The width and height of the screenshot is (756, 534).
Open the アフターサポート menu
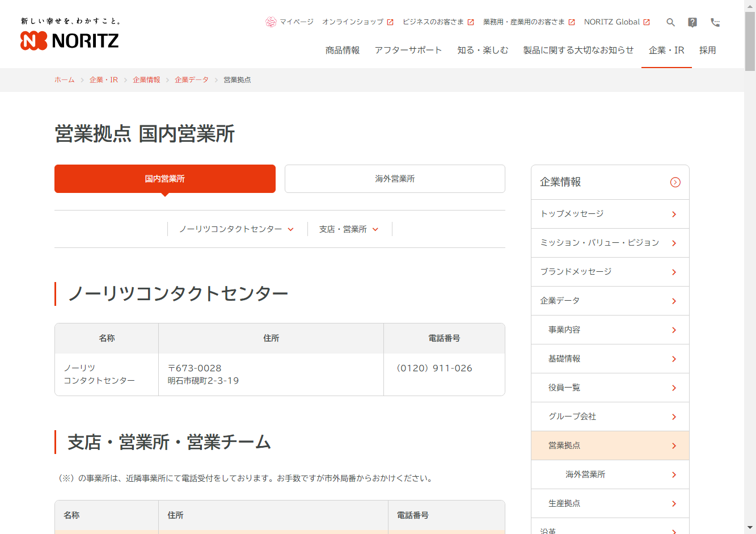(408, 51)
